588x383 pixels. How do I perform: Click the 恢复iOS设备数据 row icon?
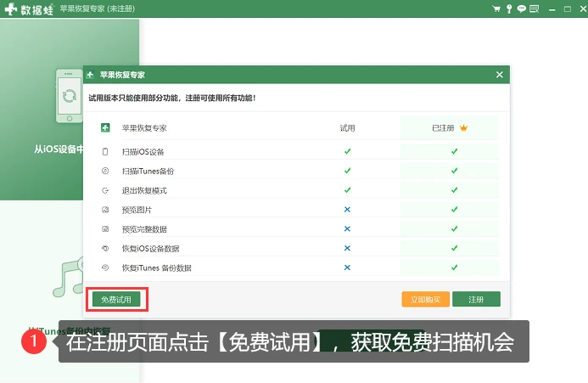[105, 248]
